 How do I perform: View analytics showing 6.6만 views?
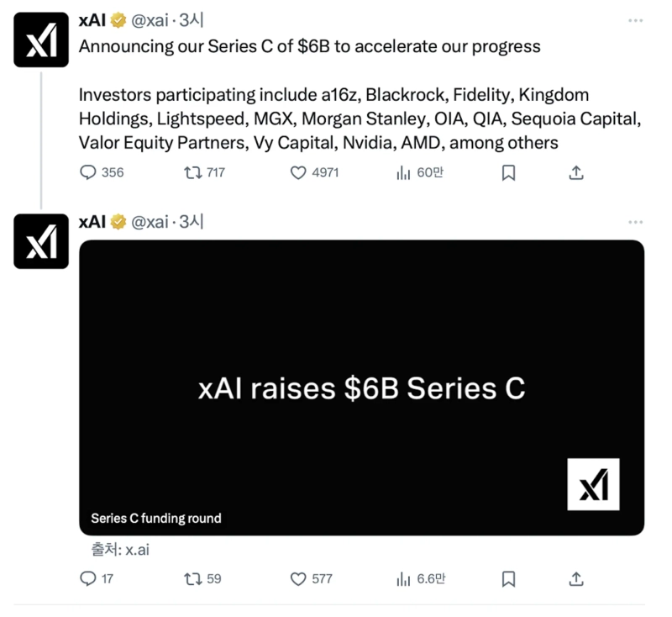403,578
